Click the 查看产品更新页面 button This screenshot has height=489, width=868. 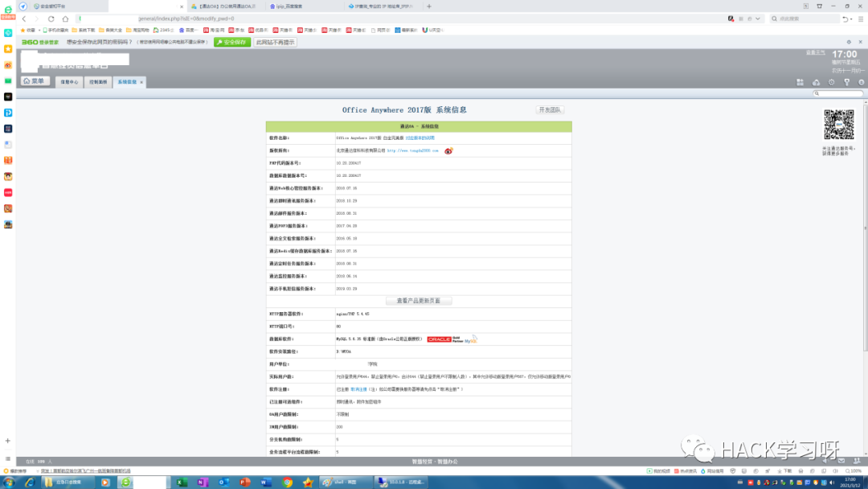point(419,301)
